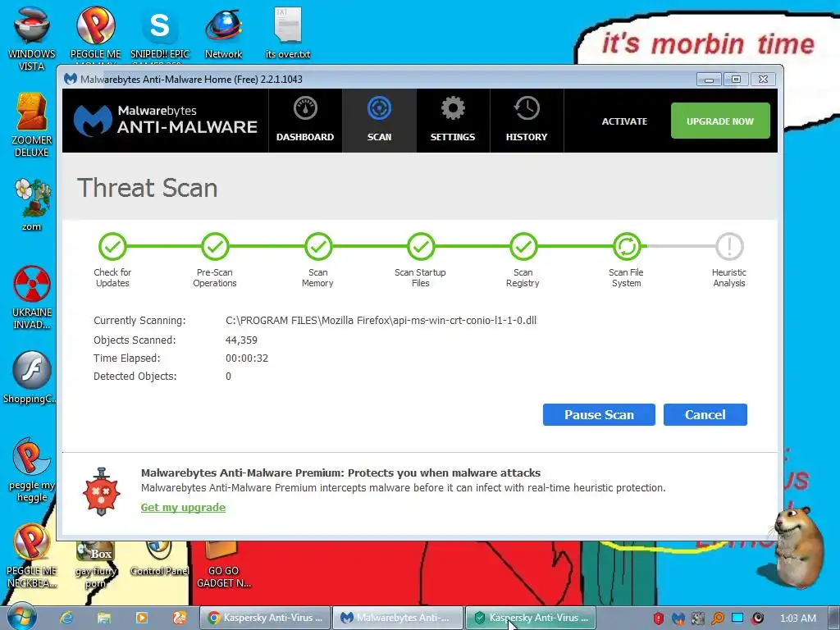Cancel the threat scan
The height and width of the screenshot is (630, 840).
705,414
